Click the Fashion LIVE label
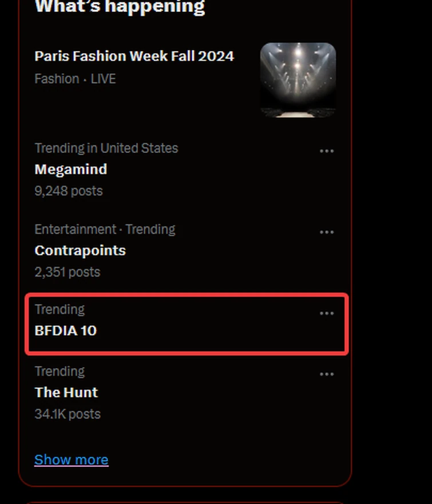This screenshot has height=504, width=432. pyautogui.click(x=76, y=79)
